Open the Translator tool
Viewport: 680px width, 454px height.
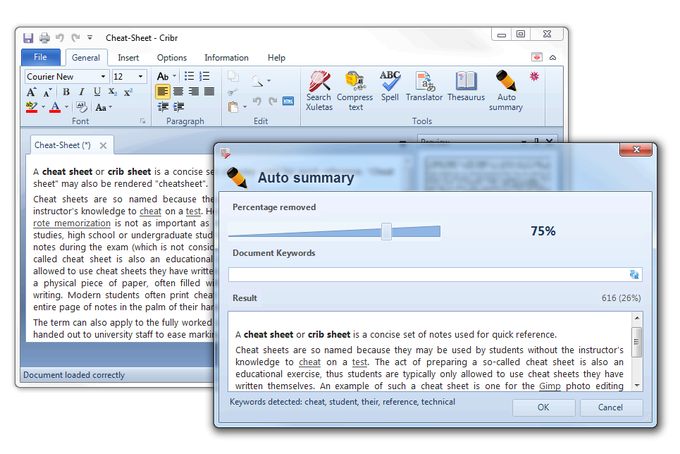coord(424,86)
